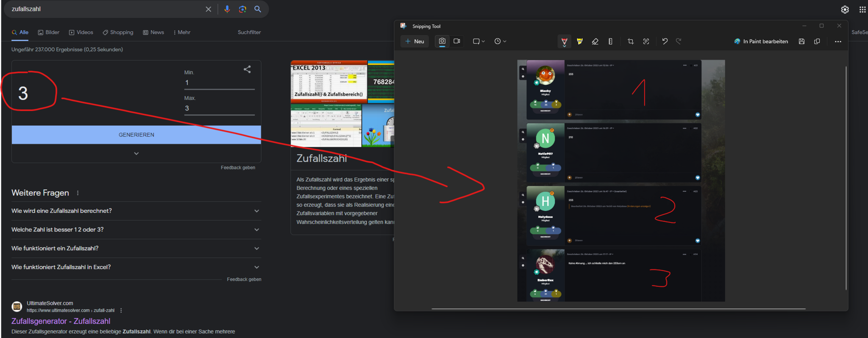Undo the last annotation
The width and height of the screenshot is (868, 338).
click(665, 42)
